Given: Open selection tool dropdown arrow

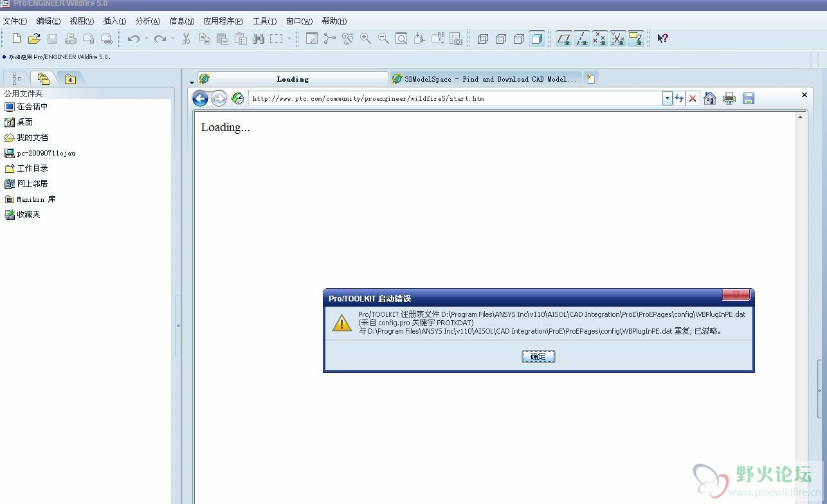Looking at the screenshot, I should tap(289, 39).
